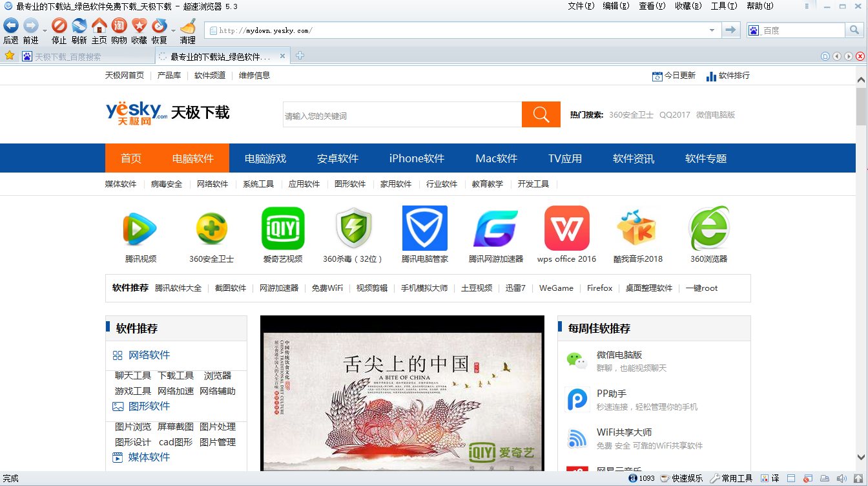Click the 后退 back arrow icon
Screen dimensions: 868x486
[x=11, y=26]
